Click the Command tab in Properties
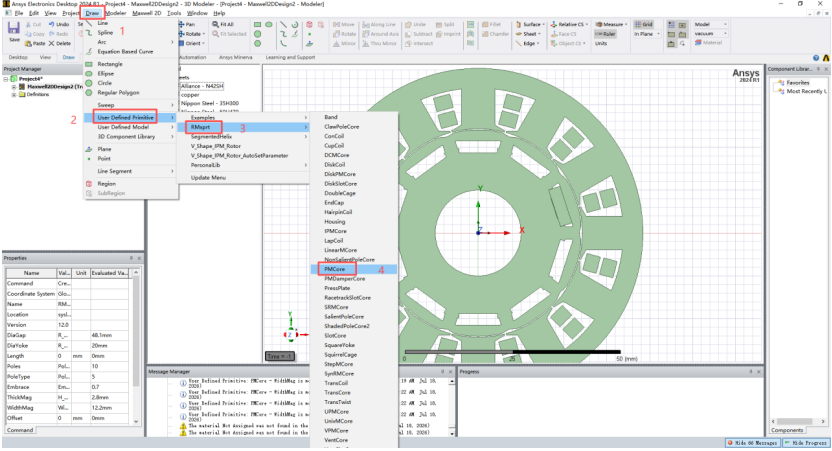 (20, 430)
